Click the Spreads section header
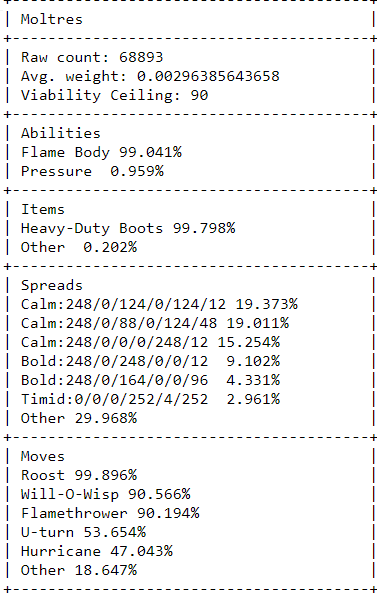This screenshot has width=377, height=593. pyautogui.click(x=51, y=286)
